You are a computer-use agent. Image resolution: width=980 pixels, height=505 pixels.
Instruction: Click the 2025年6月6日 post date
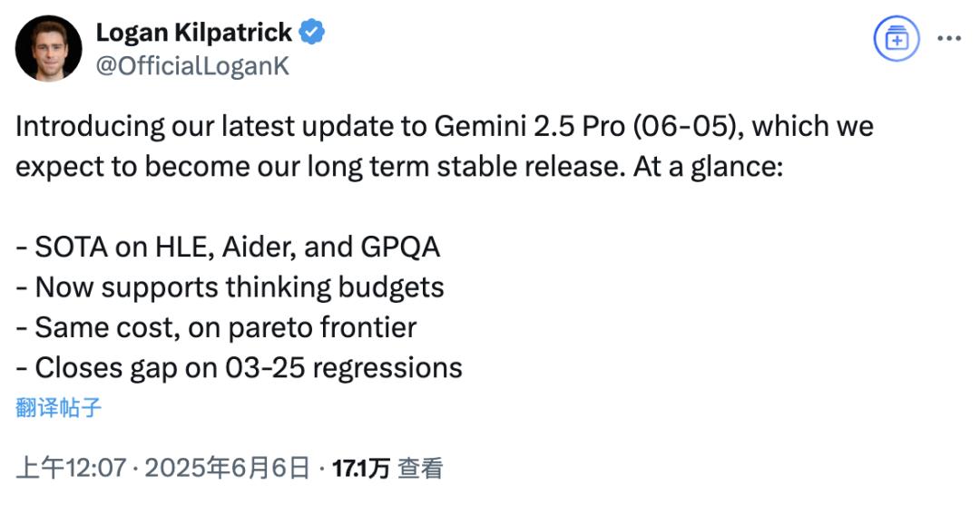coord(227,468)
